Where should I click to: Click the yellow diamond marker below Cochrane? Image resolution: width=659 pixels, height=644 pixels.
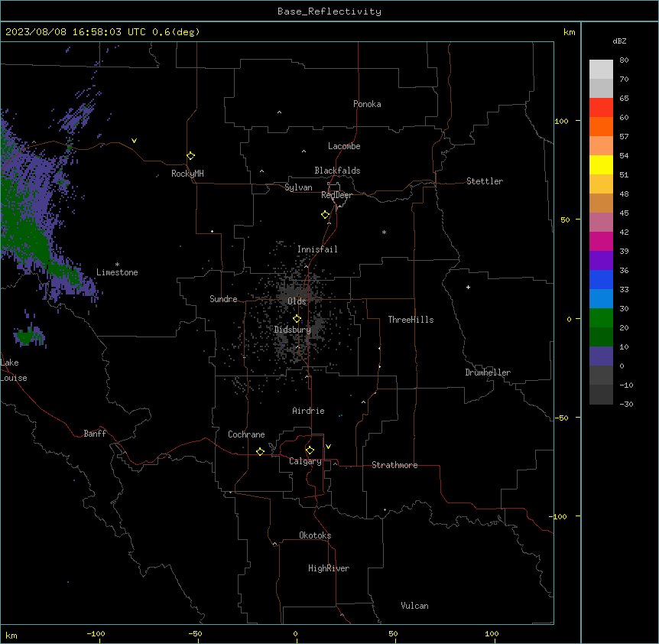260,451
